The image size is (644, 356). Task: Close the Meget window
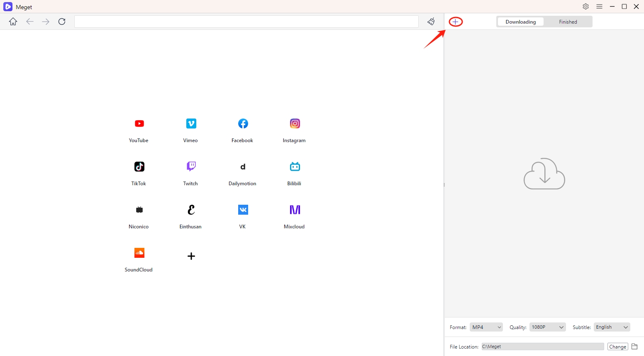[x=637, y=7]
